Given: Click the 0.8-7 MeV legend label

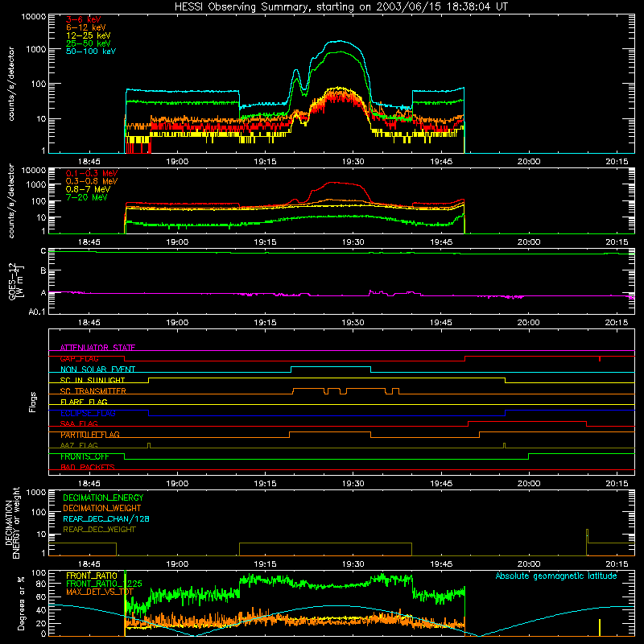Looking at the screenshot, I should [x=88, y=189].
